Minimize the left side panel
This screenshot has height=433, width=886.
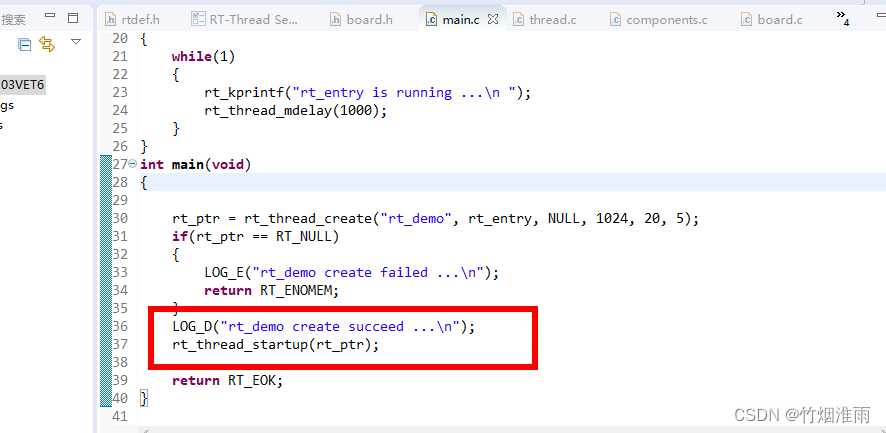click(50, 16)
